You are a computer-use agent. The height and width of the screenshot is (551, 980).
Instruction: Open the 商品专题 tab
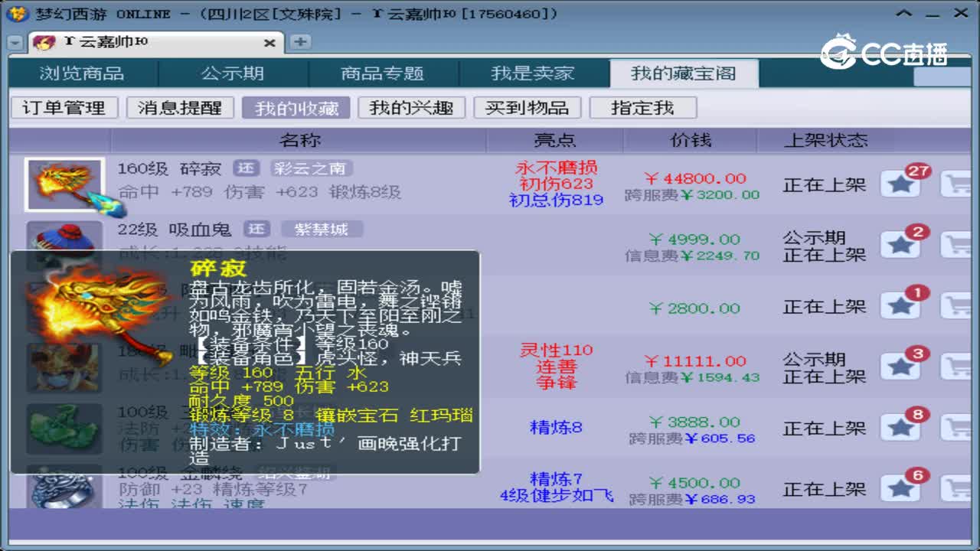[x=383, y=73]
